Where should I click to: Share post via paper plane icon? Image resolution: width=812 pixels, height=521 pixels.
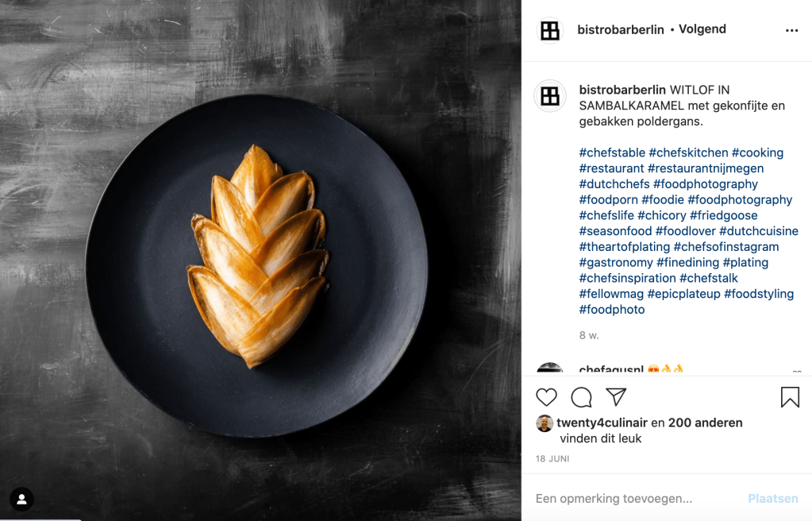(616, 396)
